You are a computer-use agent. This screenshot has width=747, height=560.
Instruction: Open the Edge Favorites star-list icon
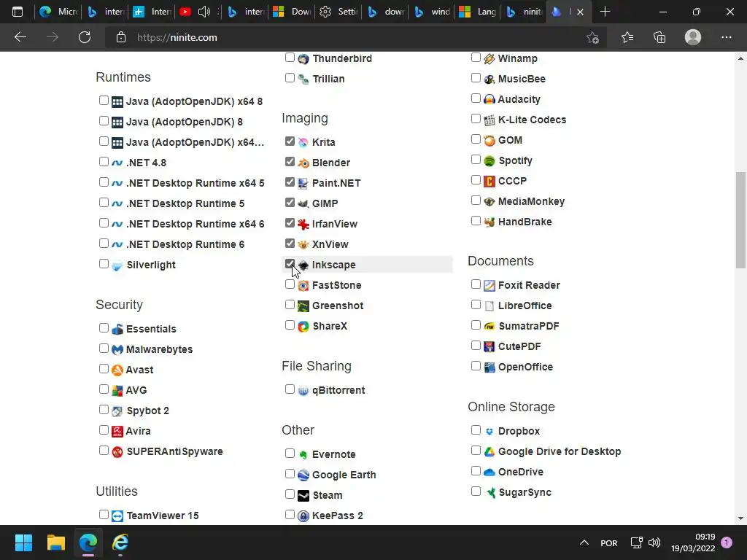click(x=627, y=37)
